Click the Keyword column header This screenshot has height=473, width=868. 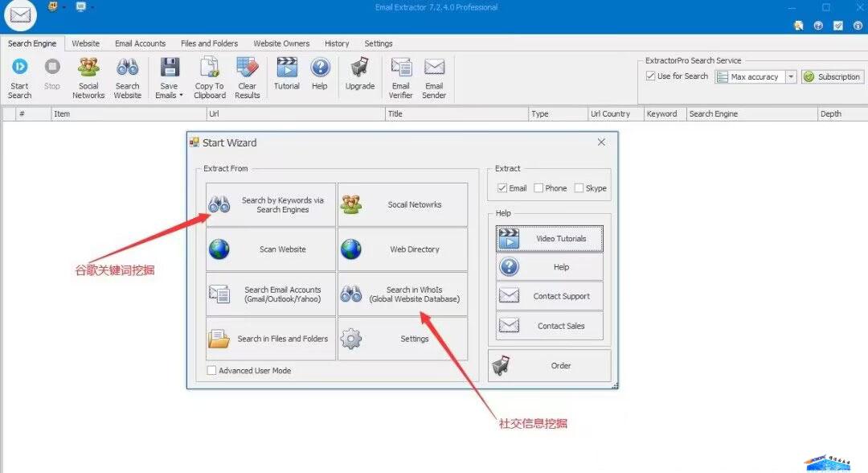[x=665, y=113]
